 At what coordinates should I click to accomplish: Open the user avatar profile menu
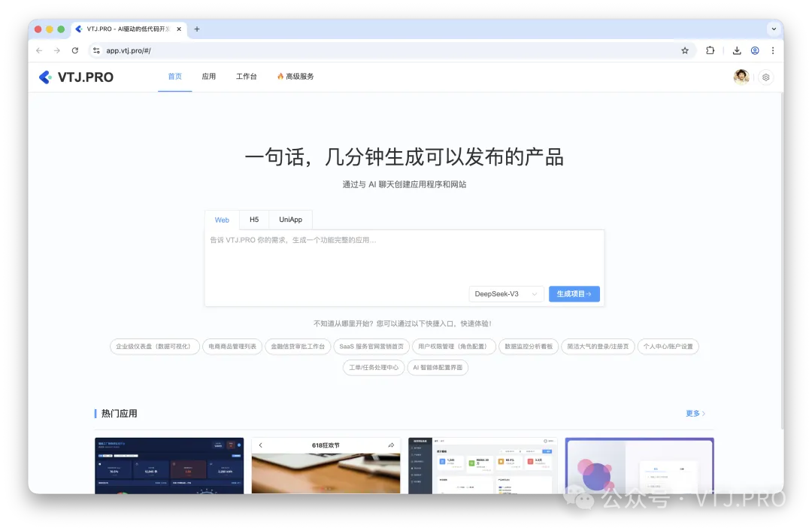click(741, 77)
